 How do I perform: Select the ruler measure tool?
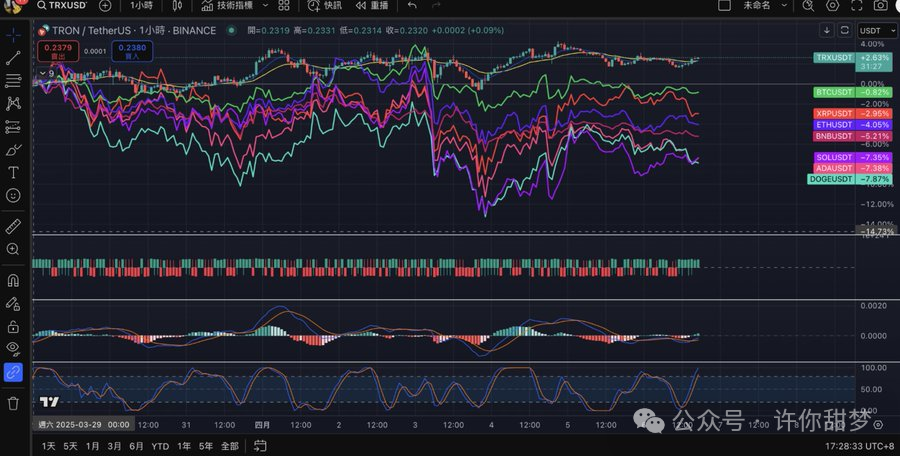(x=13, y=226)
